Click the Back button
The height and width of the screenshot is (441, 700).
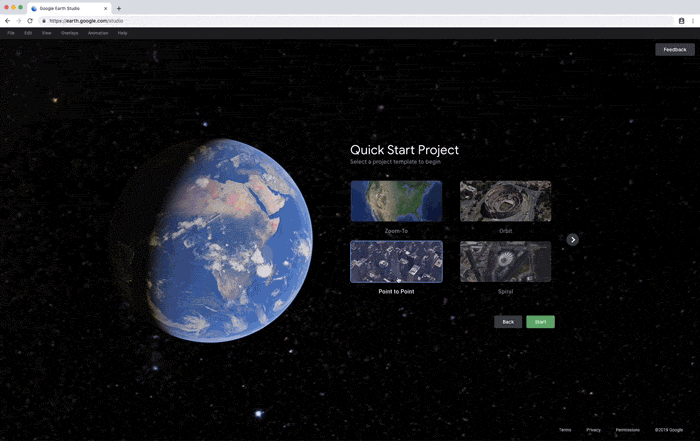pos(508,322)
